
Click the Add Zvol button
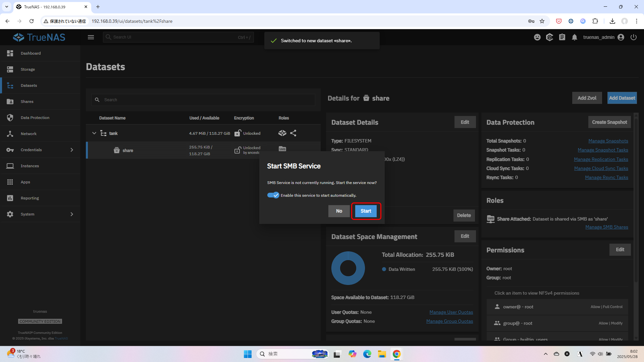click(587, 98)
